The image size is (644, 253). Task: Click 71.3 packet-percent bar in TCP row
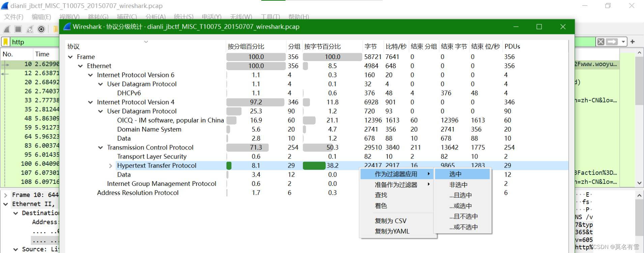247,147
